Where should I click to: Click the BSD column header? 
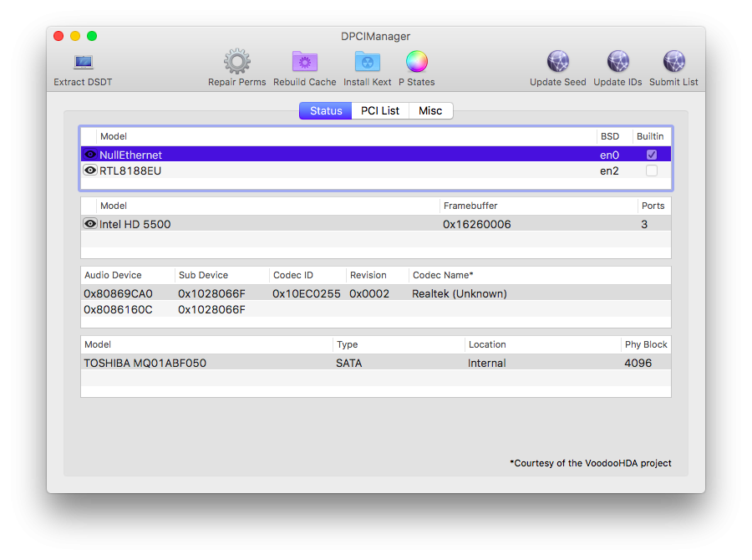(614, 136)
